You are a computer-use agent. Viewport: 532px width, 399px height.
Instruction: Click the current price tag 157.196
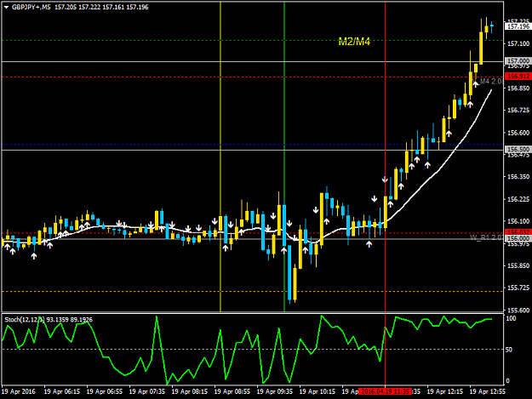pos(518,26)
